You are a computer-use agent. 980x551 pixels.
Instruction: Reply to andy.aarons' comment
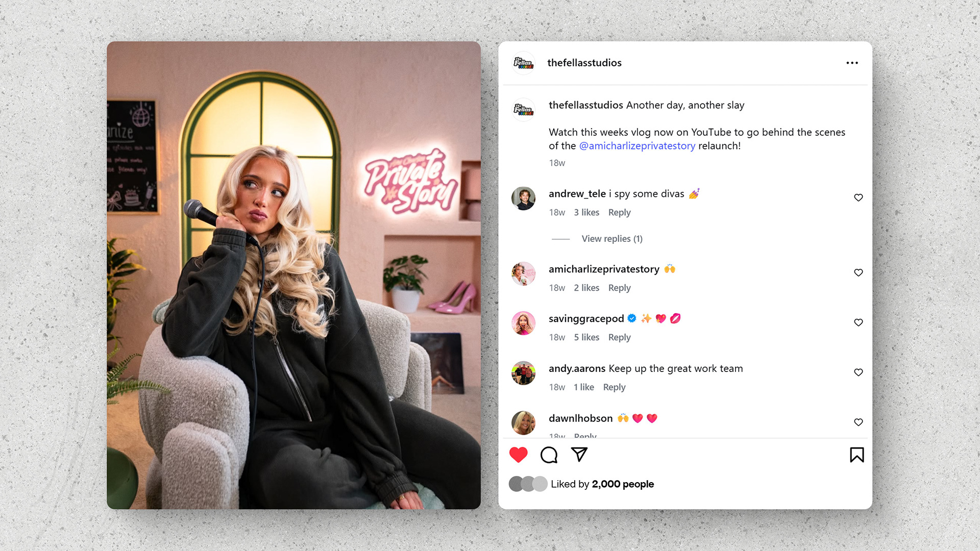(x=614, y=387)
